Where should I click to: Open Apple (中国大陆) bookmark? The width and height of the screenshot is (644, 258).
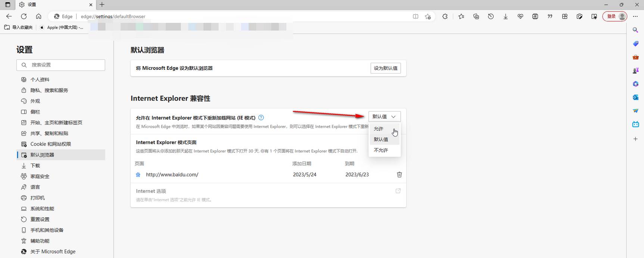[x=62, y=27]
